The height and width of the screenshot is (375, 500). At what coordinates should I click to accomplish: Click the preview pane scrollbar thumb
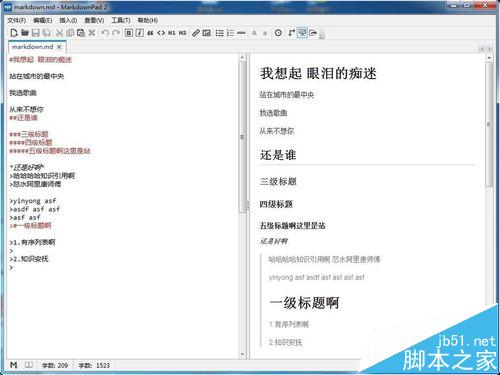pos(489,124)
